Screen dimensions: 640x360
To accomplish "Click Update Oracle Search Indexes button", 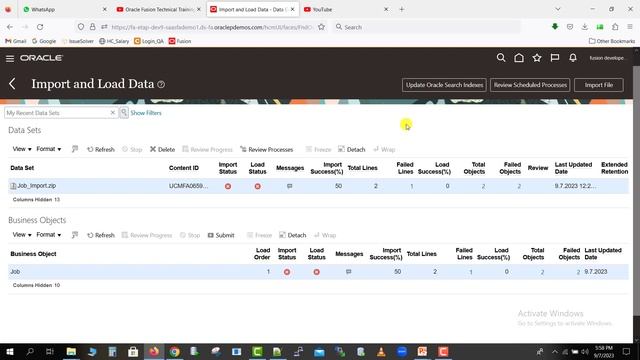I will [444, 85].
